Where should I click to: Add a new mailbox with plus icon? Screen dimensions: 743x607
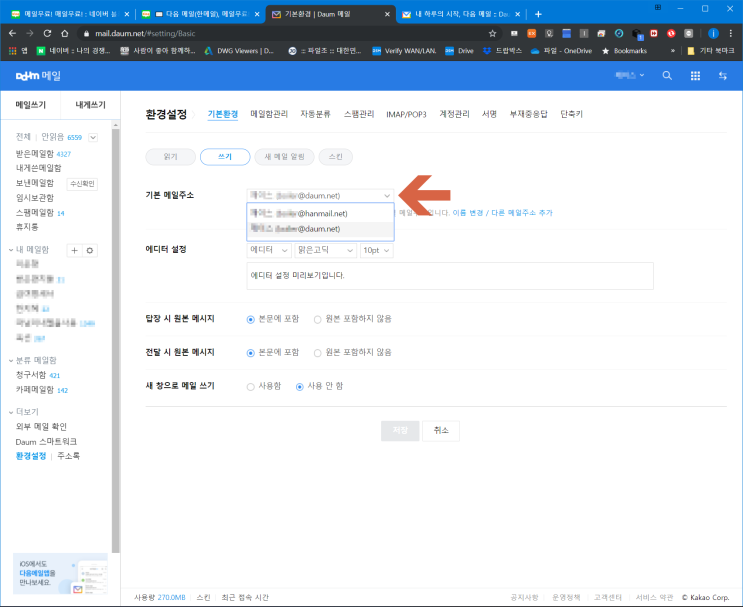click(x=74, y=250)
